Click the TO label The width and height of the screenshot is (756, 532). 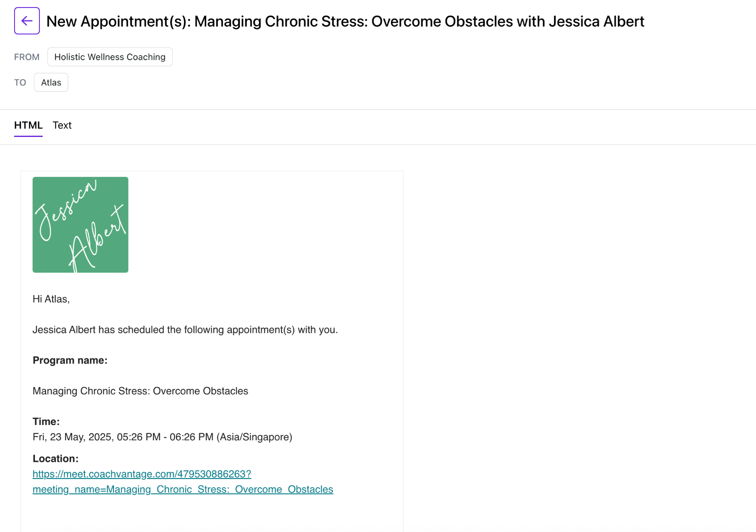click(x=20, y=83)
